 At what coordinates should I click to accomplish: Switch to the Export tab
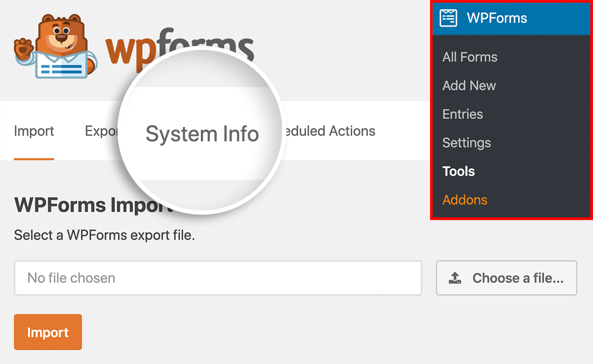click(101, 131)
